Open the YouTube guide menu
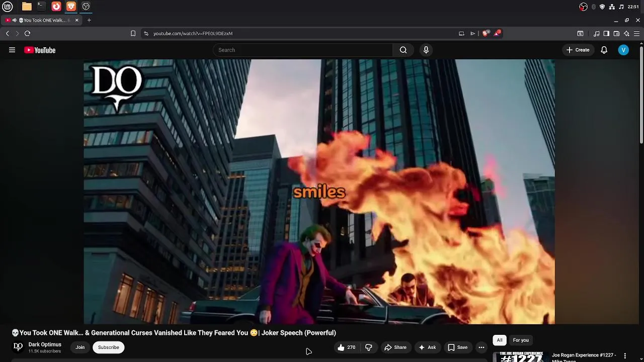The image size is (644, 362). (12, 50)
